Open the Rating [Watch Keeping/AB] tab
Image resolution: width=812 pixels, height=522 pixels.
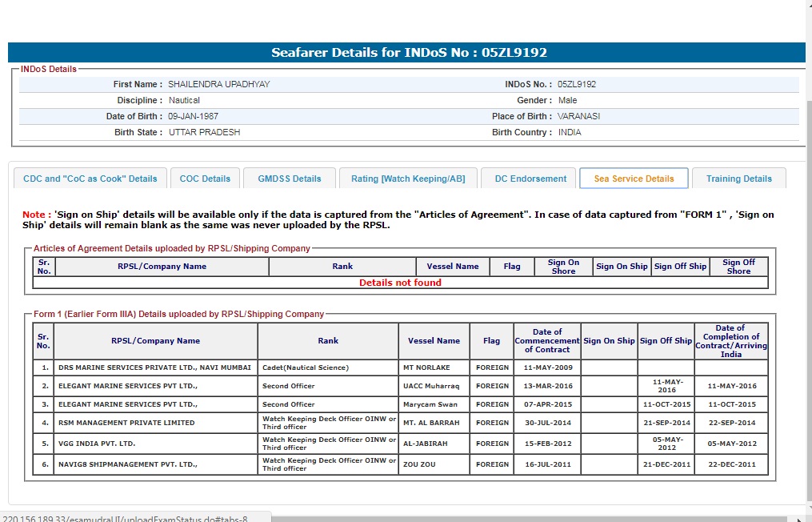[407, 179]
